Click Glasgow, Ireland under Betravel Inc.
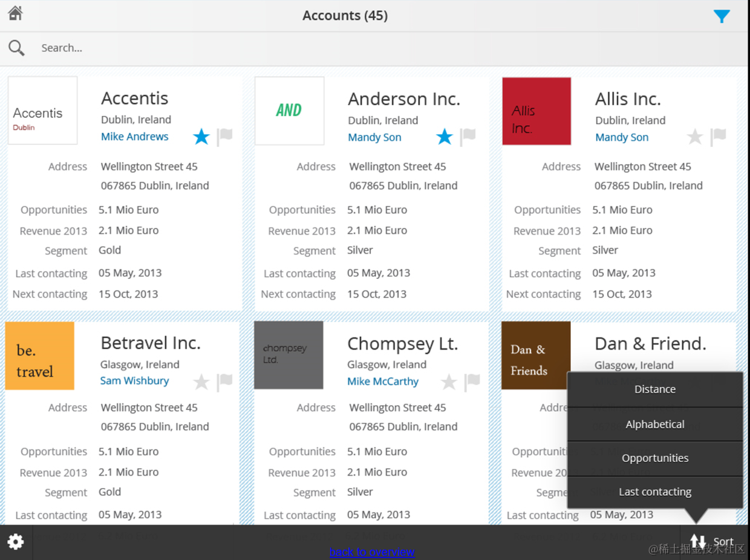 (x=140, y=364)
